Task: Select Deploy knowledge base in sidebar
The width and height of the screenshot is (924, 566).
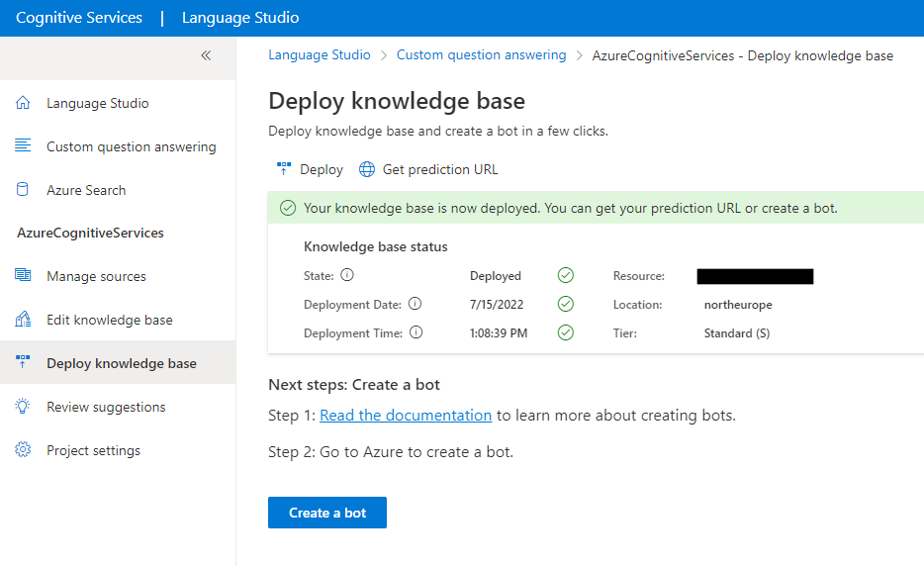Action: [x=118, y=362]
